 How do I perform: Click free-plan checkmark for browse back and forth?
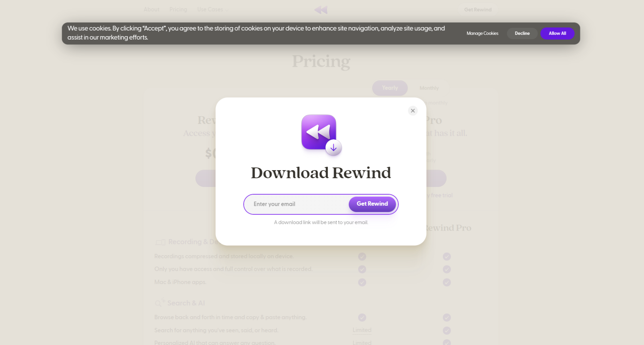click(x=362, y=317)
